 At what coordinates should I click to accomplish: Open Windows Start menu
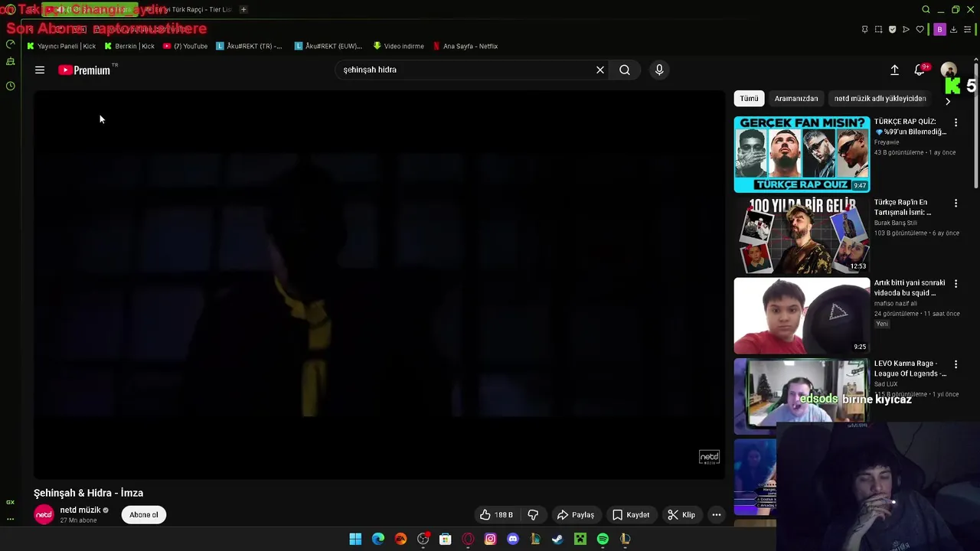pyautogui.click(x=355, y=539)
